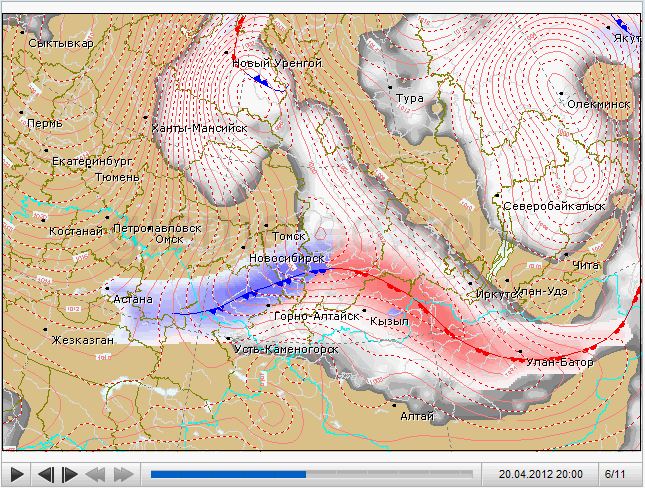Select the Ханты-Мансийск city label
The width and height of the screenshot is (645, 488).
point(199,128)
